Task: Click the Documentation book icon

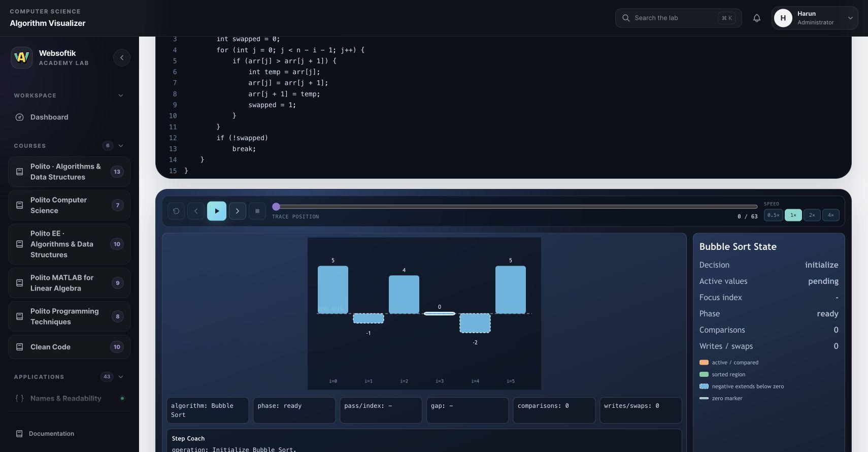Action: click(x=19, y=434)
